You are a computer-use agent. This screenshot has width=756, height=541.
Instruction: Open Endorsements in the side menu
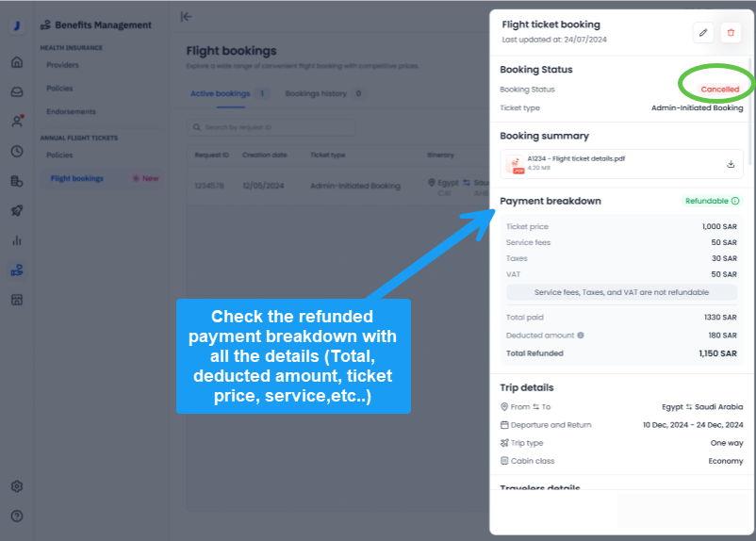point(71,112)
